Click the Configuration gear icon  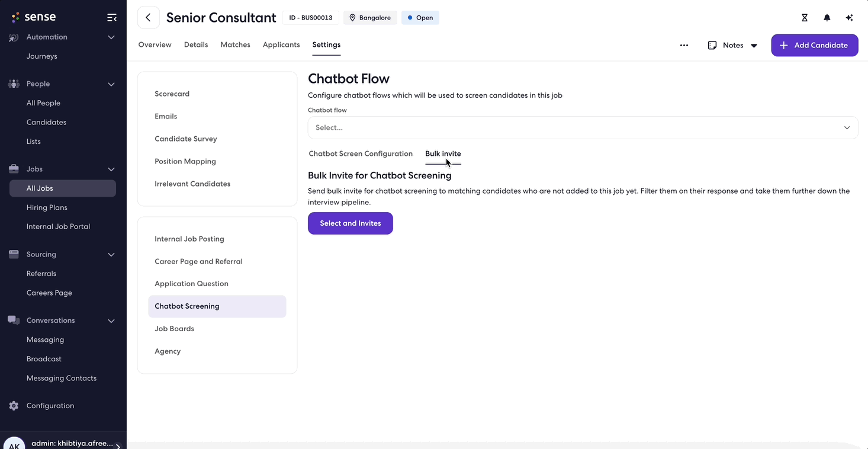(14, 406)
